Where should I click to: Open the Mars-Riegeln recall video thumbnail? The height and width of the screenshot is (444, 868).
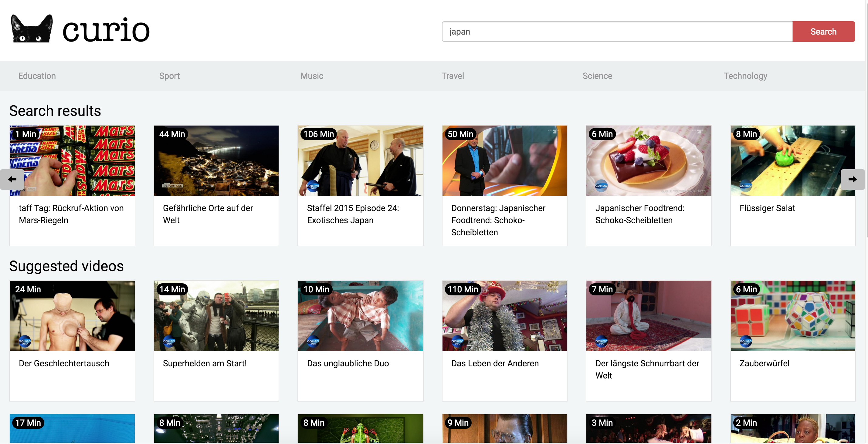coord(72,161)
